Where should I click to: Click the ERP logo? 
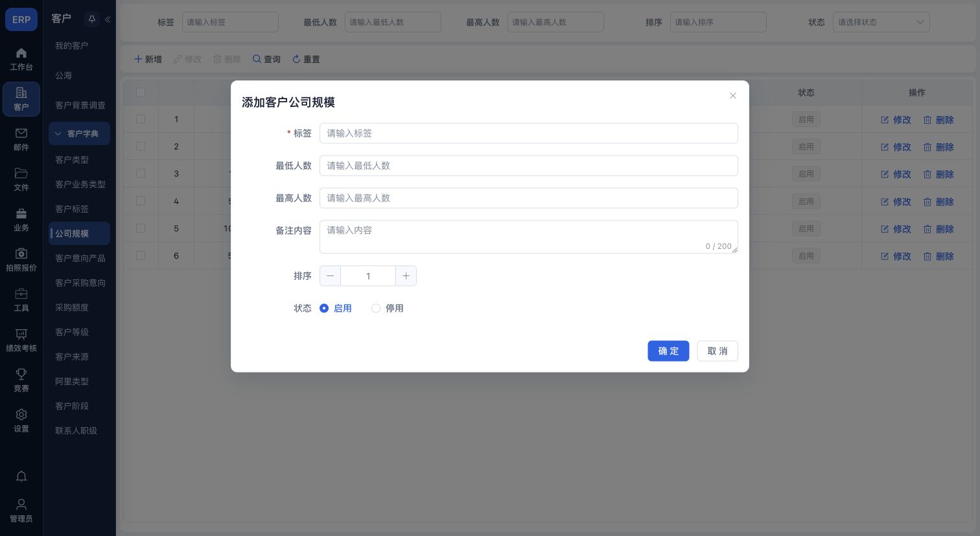click(x=21, y=19)
